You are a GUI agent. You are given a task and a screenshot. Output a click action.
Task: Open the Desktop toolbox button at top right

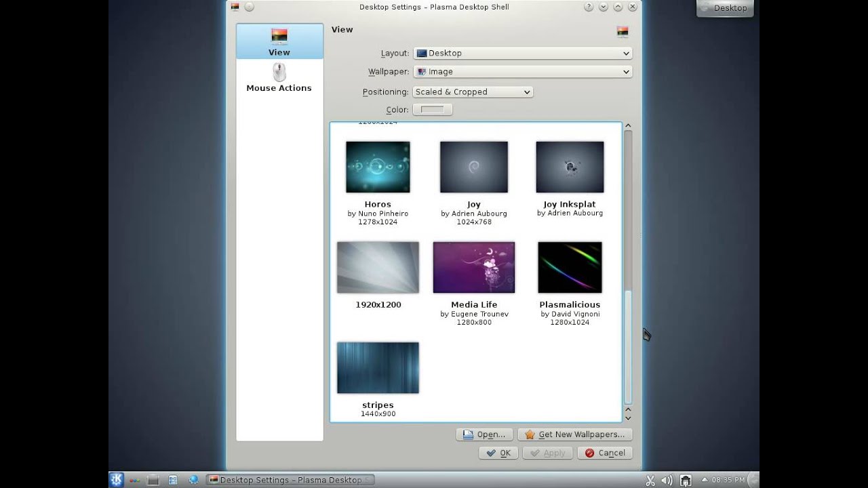[725, 8]
